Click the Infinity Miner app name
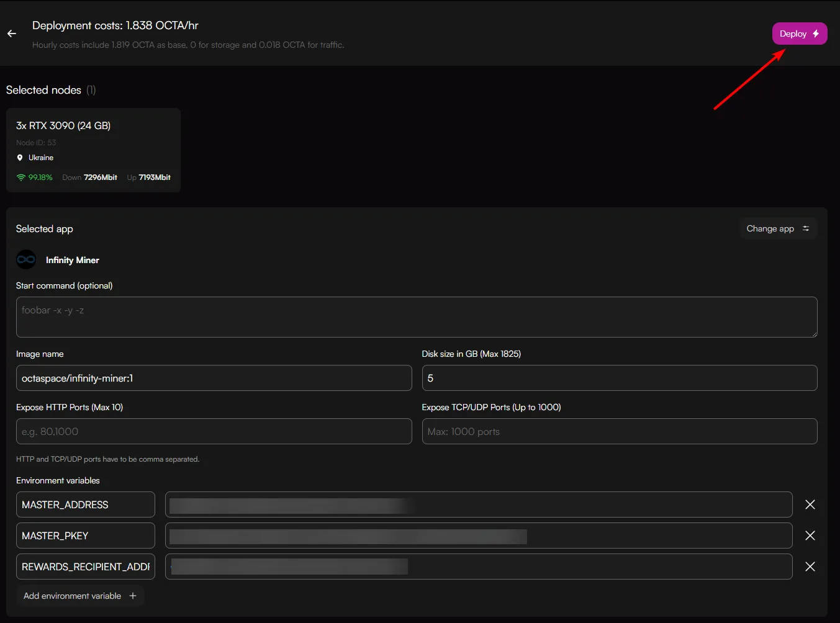Viewport: 840px width, 623px height. point(73,260)
